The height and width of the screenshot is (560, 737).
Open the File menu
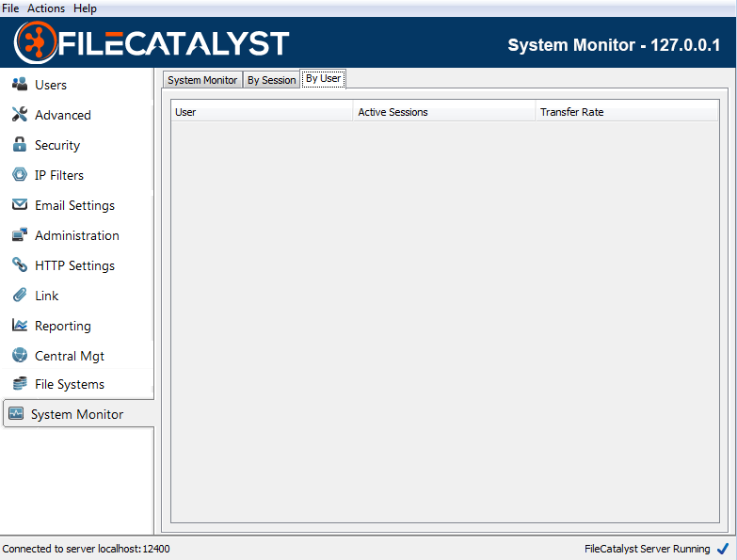coord(10,8)
